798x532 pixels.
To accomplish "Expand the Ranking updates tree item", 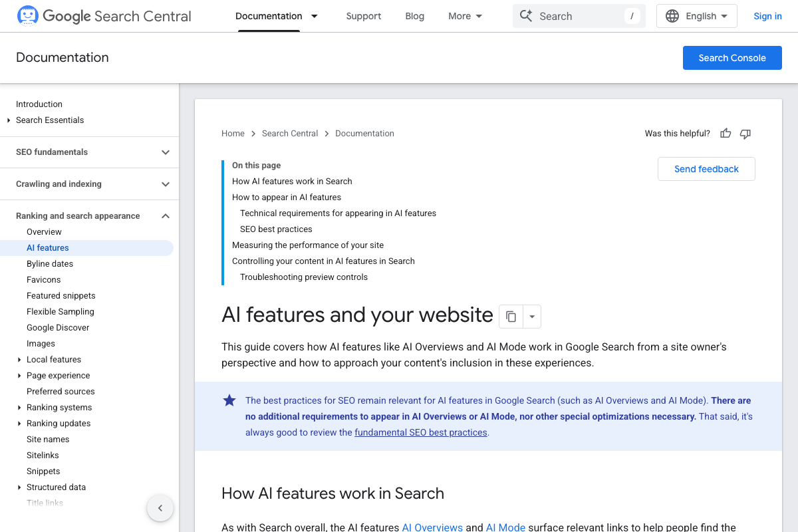I will pyautogui.click(x=19, y=424).
